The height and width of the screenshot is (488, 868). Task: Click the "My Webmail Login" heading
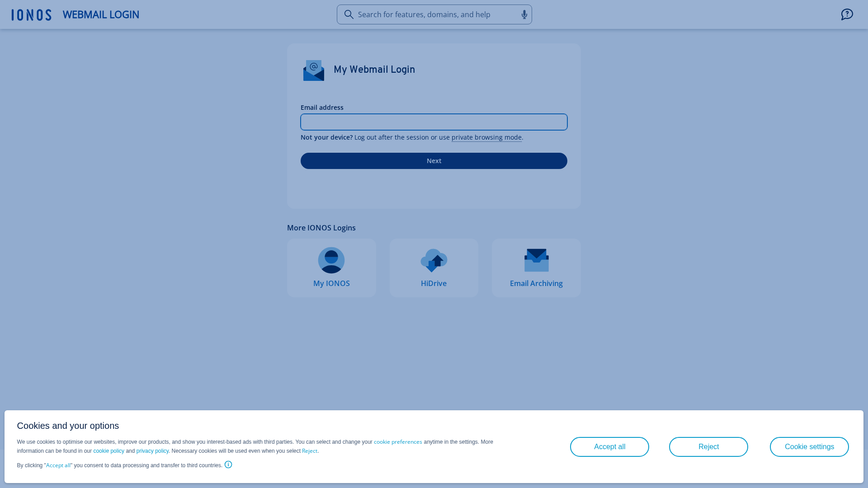pyautogui.click(x=374, y=70)
